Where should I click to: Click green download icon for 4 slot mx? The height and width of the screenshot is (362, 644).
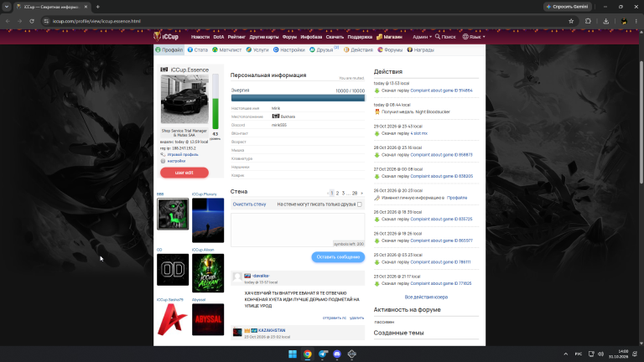click(x=377, y=133)
